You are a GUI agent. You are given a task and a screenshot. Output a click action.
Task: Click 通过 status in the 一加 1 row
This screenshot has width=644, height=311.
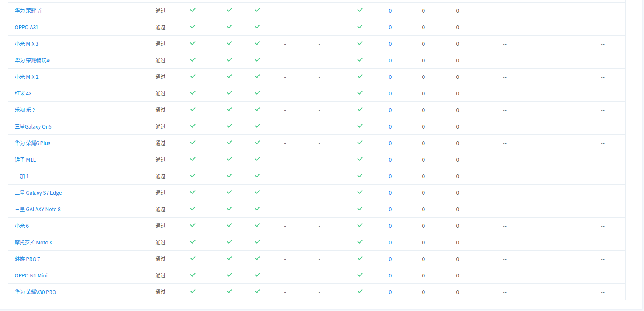160,176
